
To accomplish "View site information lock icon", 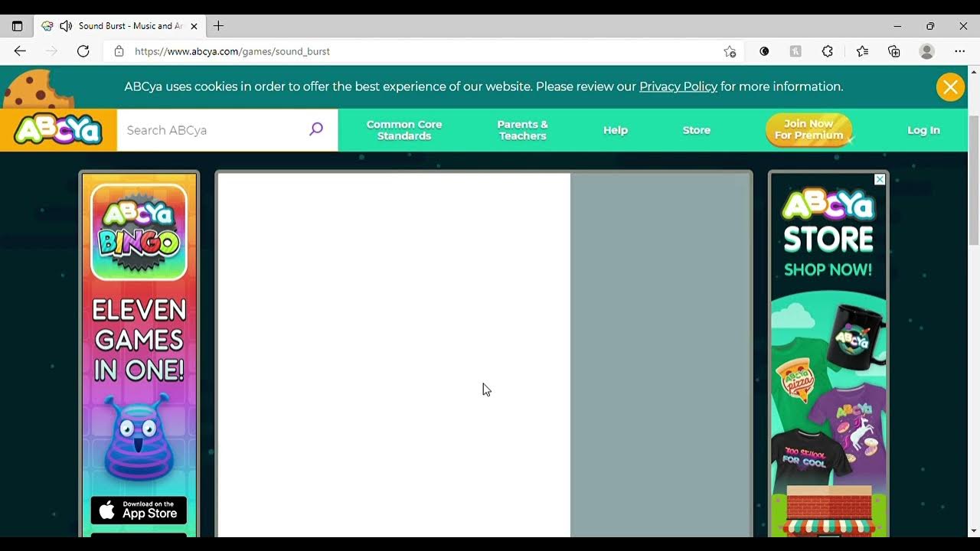I will pyautogui.click(x=119, y=51).
